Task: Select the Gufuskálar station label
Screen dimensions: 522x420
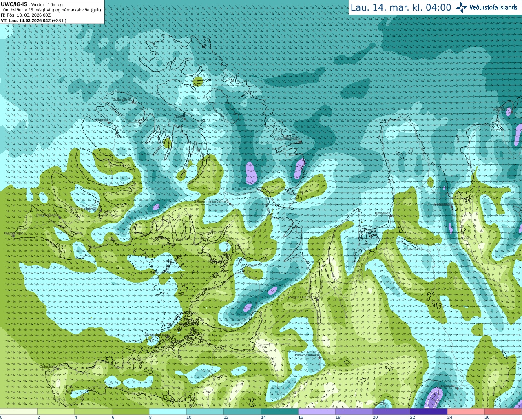Action: 47,367
